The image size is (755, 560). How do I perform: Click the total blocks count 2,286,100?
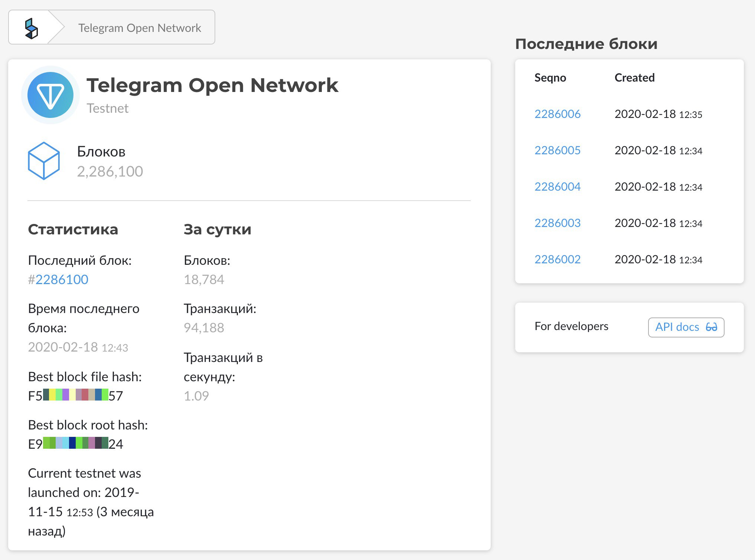click(110, 171)
